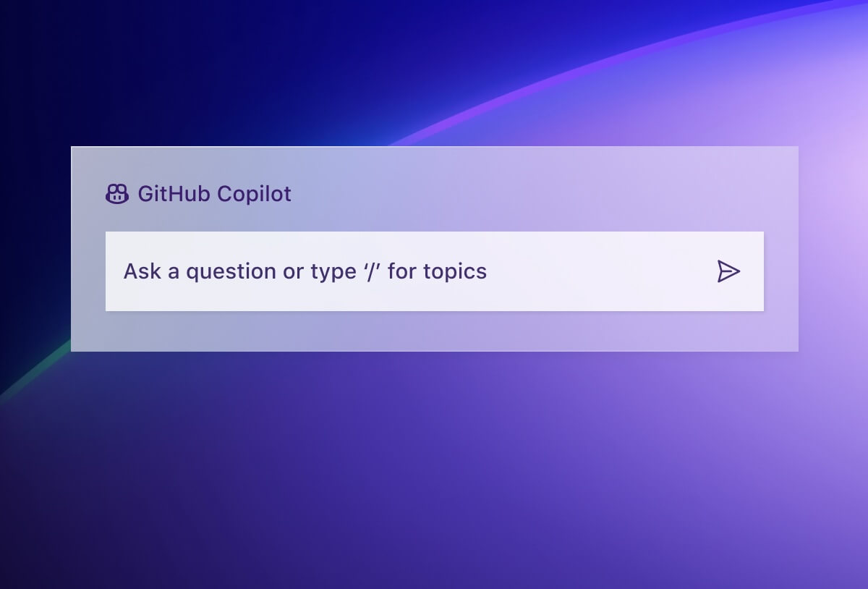
Task: Click the empty area of the white prompt box
Action: [x=600, y=271]
